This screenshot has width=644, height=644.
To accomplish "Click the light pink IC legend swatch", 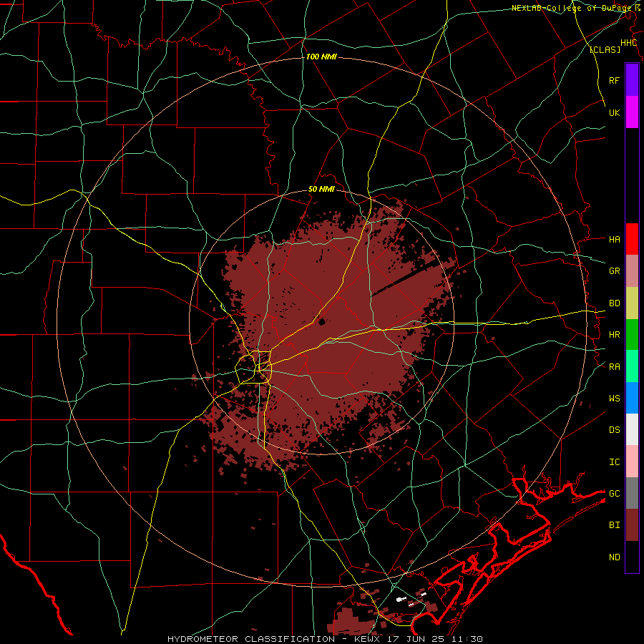I will pyautogui.click(x=632, y=462).
